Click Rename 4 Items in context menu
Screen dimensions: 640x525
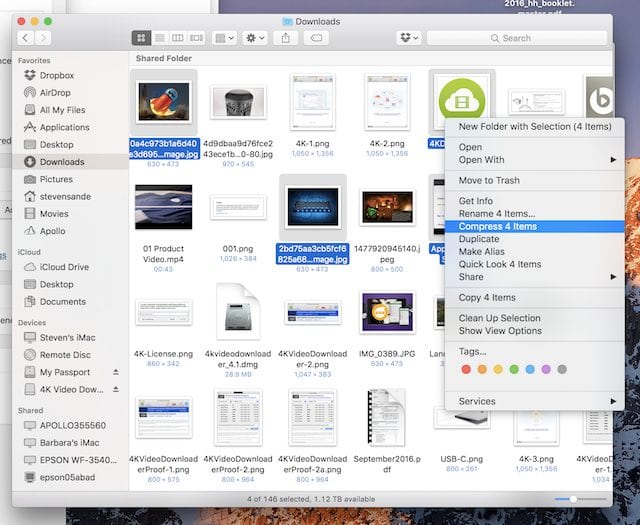(497, 214)
